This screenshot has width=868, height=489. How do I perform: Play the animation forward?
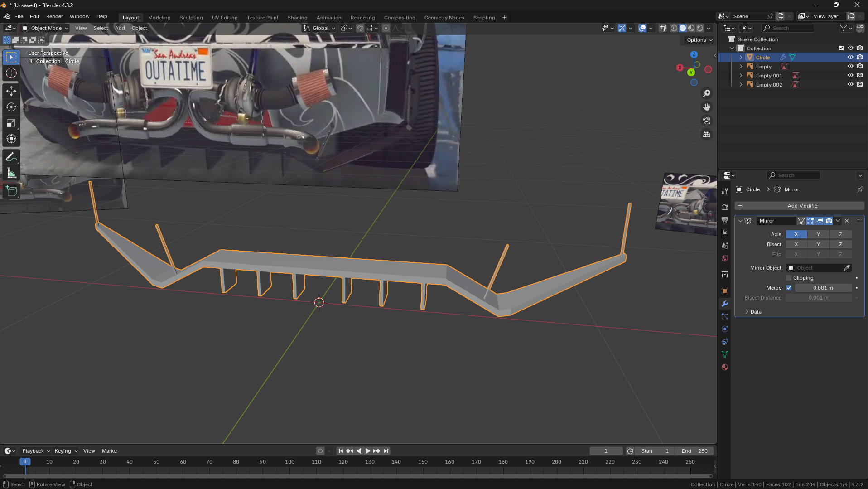pyautogui.click(x=367, y=451)
